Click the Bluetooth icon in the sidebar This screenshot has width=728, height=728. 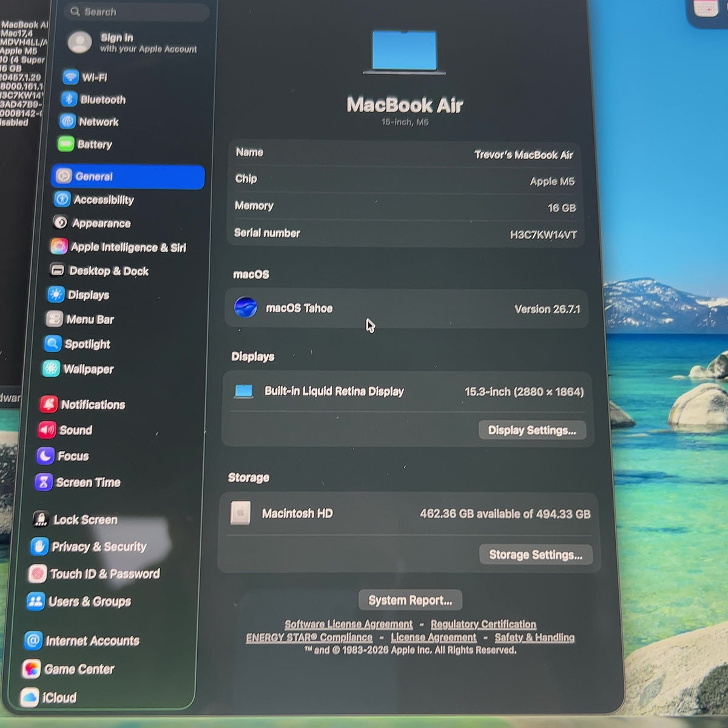pyautogui.click(x=69, y=99)
